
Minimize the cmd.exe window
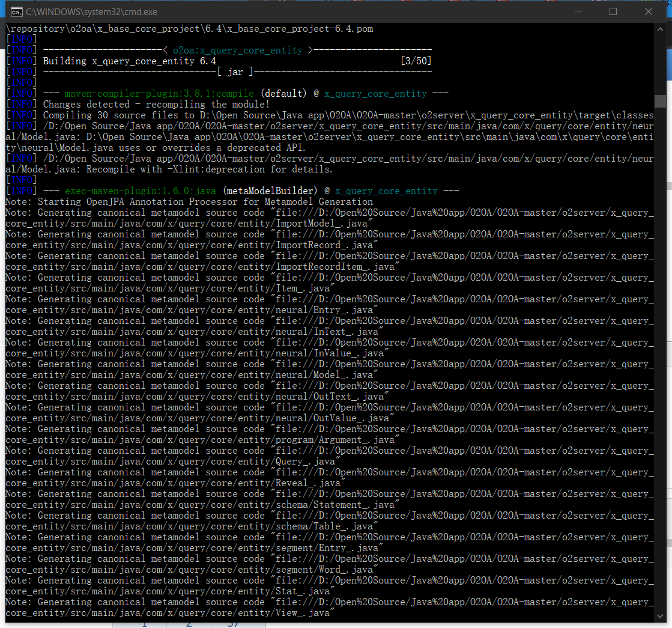point(578,11)
